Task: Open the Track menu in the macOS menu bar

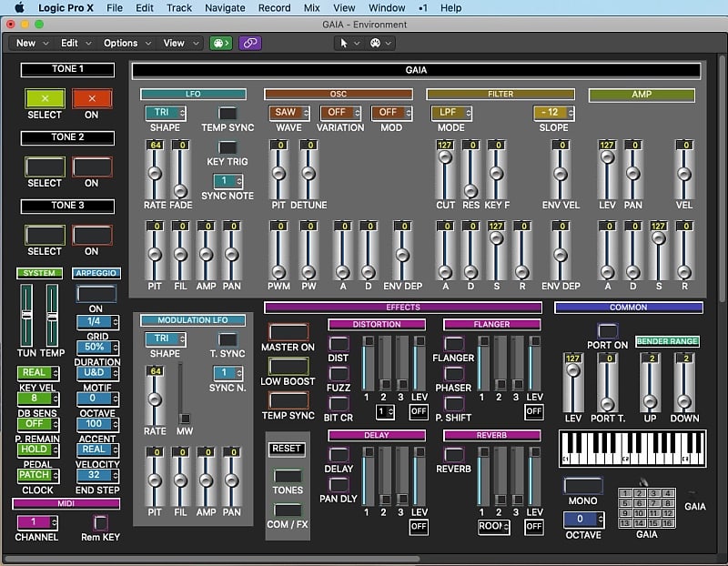Action: (x=178, y=7)
